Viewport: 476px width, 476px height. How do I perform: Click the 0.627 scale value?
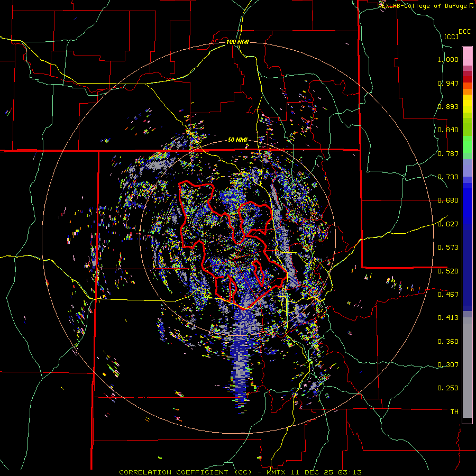(x=448, y=224)
